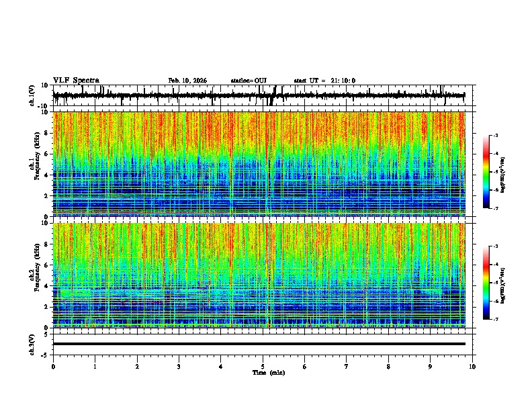This screenshot has height=411, width=532.
Task: Click the ch.3 flat voltage trace
Action: pyautogui.click(x=259, y=344)
